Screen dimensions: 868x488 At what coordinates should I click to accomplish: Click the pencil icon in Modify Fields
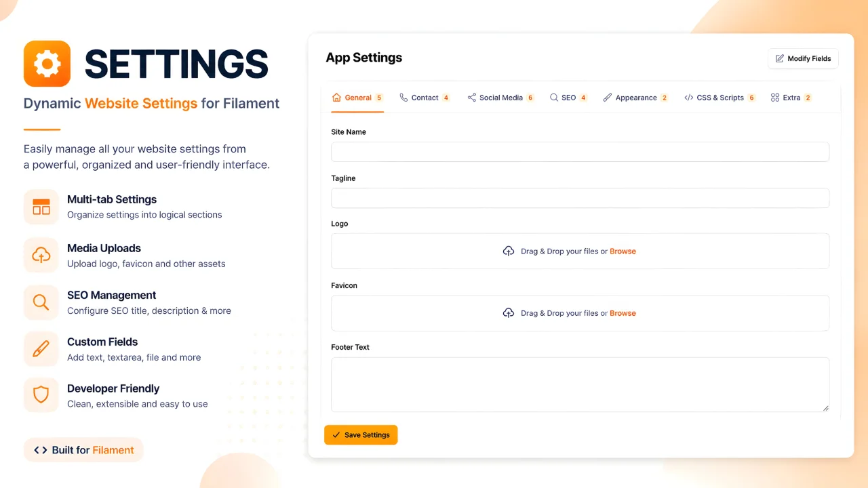pos(780,59)
